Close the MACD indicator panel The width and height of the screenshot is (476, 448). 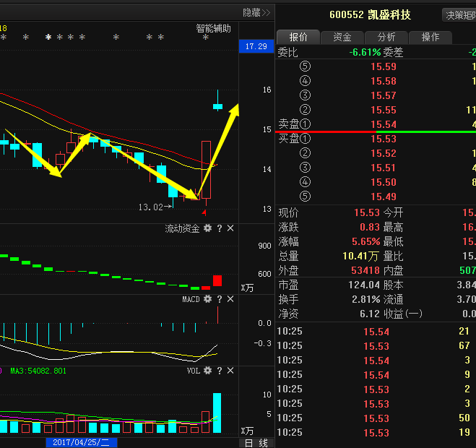230,299
